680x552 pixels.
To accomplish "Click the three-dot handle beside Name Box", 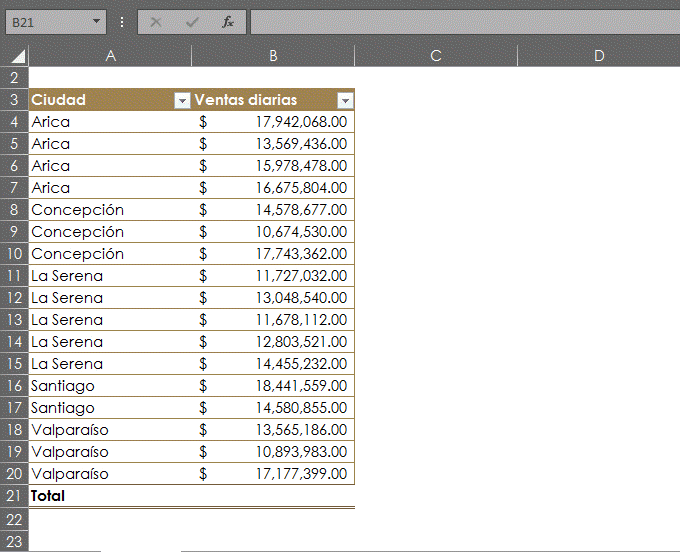I will click(x=122, y=22).
